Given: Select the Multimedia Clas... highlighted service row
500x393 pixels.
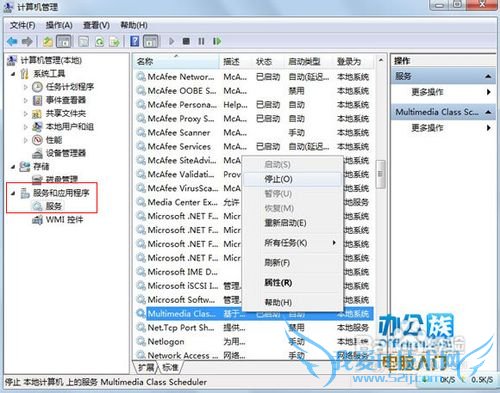Looking at the screenshot, I should coord(254,313).
